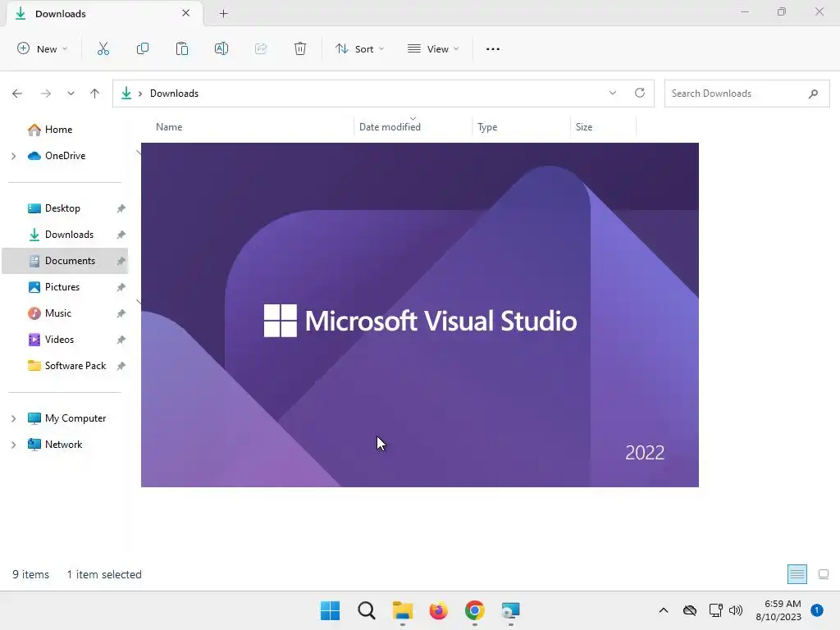840x630 pixels.
Task: Open Documents in navigation pane
Action: [x=70, y=261]
